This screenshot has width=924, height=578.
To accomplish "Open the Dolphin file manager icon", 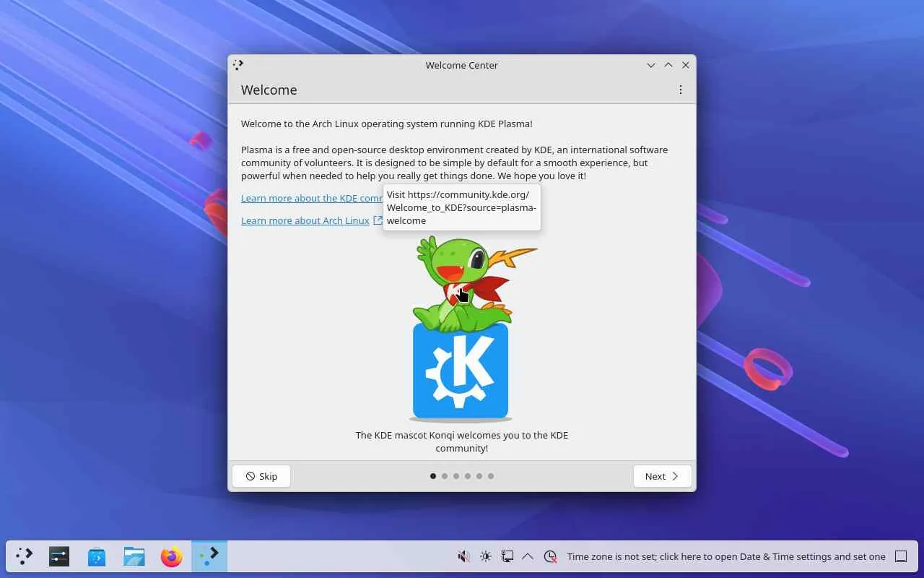I will coord(134,556).
